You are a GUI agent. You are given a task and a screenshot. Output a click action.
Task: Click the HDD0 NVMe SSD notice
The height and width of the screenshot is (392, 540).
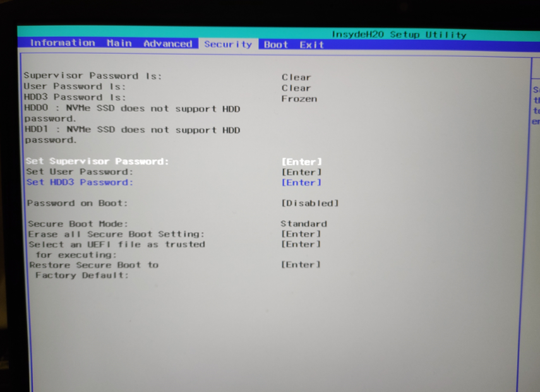[x=132, y=114]
